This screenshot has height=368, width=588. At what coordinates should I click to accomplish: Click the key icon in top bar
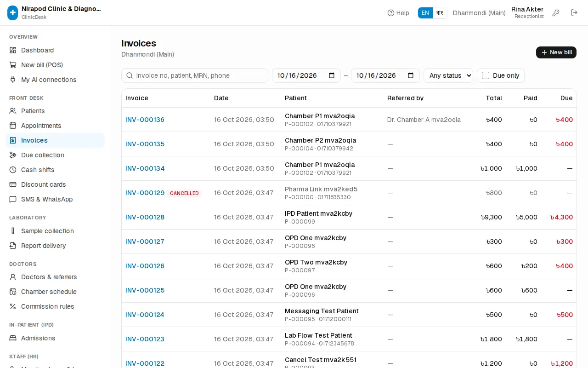(556, 13)
